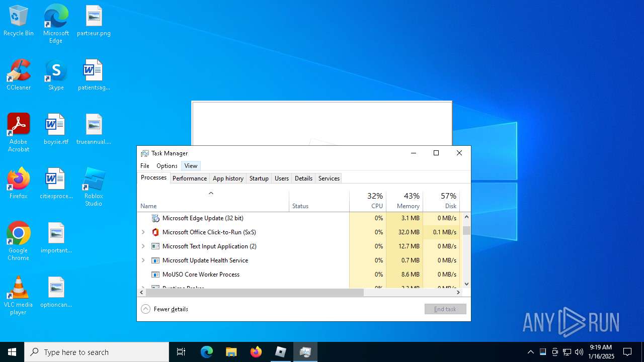Image resolution: width=644 pixels, height=362 pixels.
Task: Select 32.0 MB memory value cell
Action: pos(405,232)
